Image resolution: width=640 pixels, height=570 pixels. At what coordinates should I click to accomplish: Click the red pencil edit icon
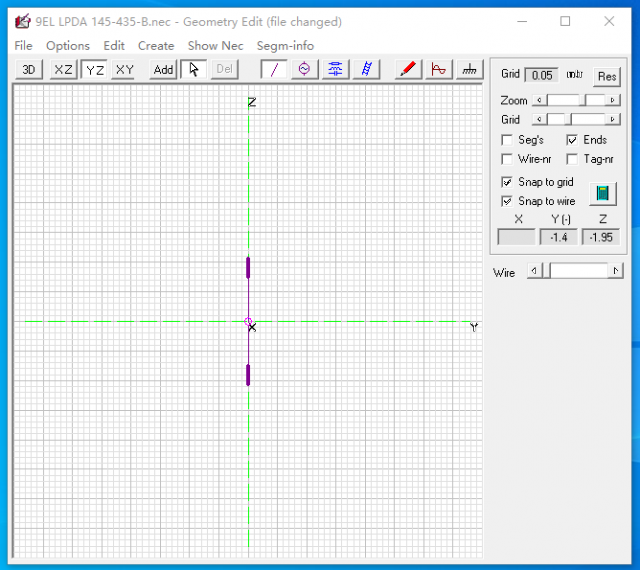[408, 69]
